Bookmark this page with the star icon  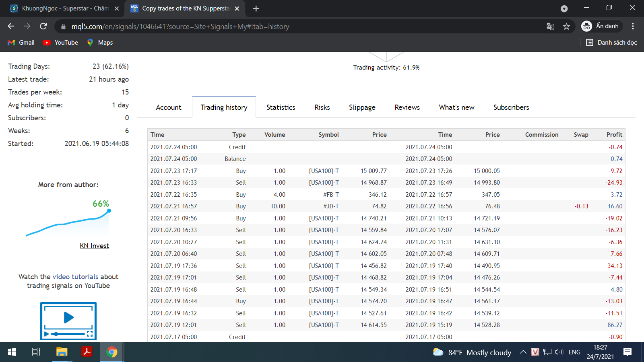566,27
